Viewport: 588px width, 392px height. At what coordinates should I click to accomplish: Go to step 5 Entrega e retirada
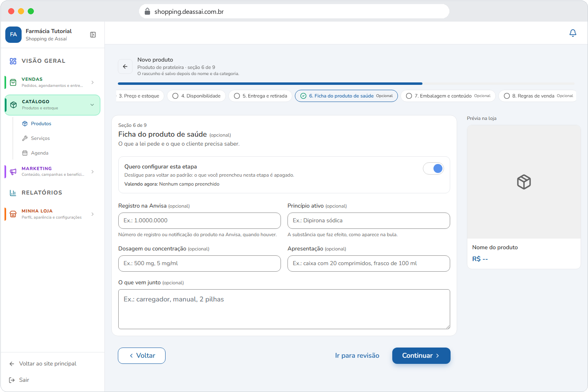click(261, 96)
